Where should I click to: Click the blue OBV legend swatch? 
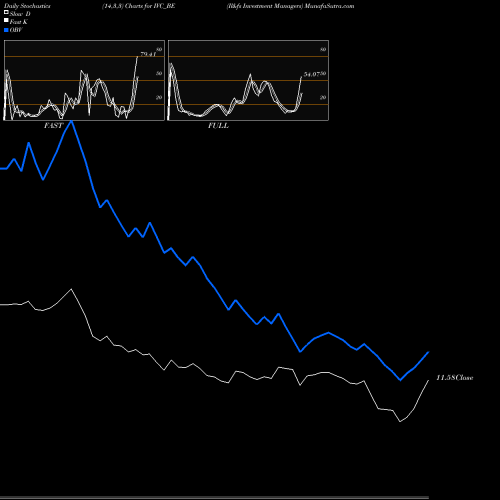coord(6,30)
